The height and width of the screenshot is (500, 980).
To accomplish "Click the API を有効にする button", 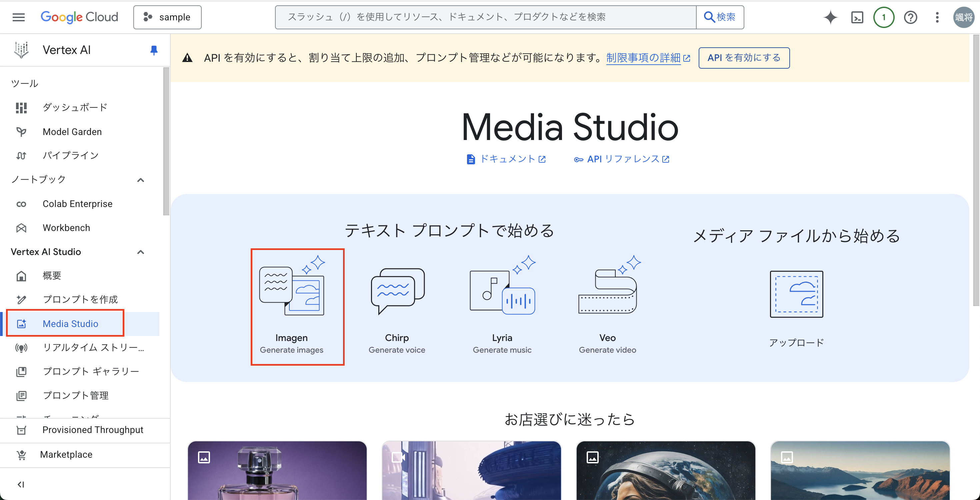I will coord(743,58).
